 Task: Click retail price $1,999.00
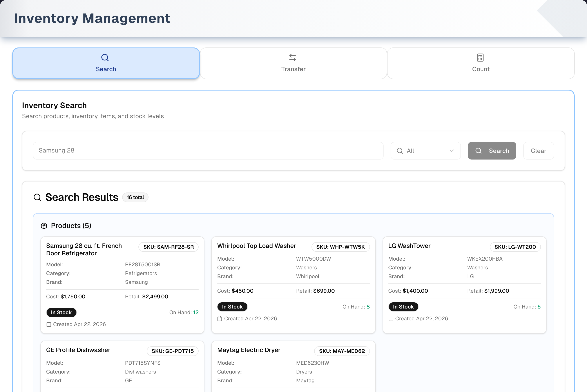(x=496, y=291)
